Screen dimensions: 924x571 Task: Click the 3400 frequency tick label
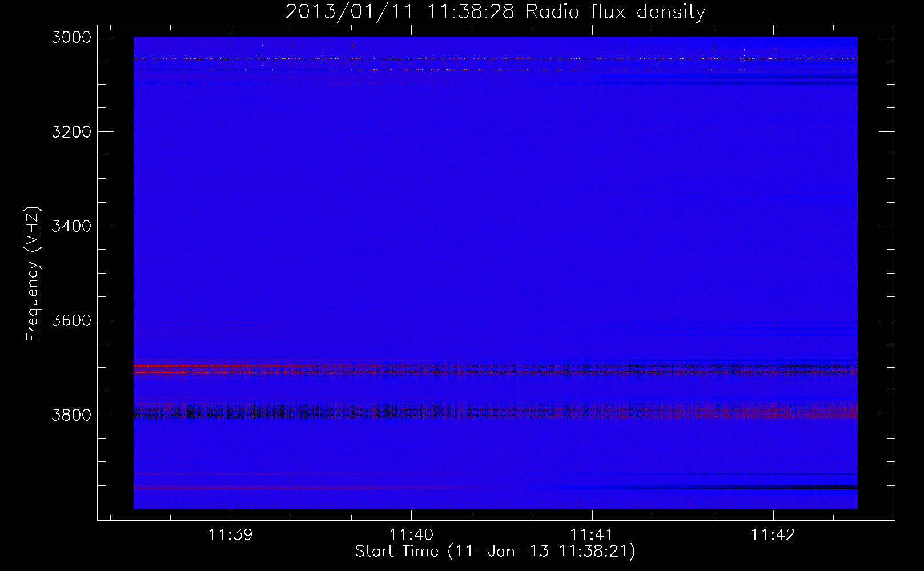coord(71,226)
